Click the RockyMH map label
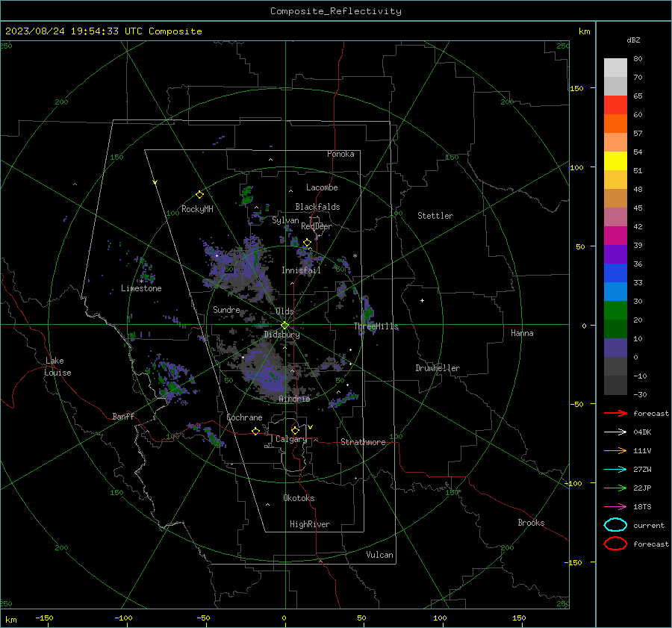This screenshot has height=628, width=672. pyautogui.click(x=197, y=209)
